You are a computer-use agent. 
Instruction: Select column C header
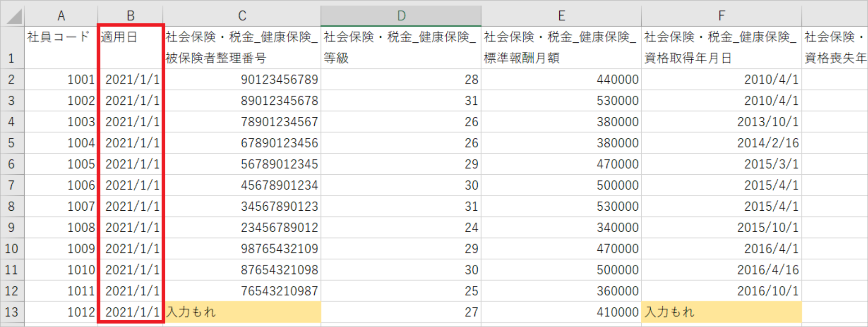pos(242,16)
